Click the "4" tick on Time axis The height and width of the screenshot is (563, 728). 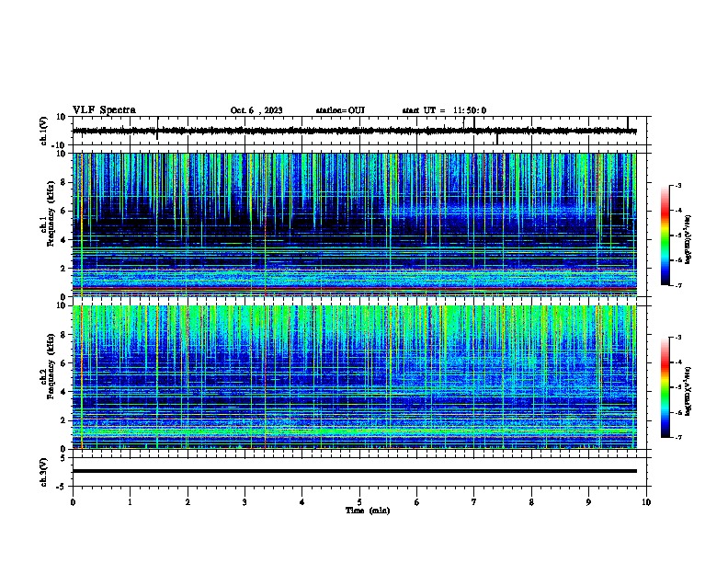pyautogui.click(x=302, y=502)
